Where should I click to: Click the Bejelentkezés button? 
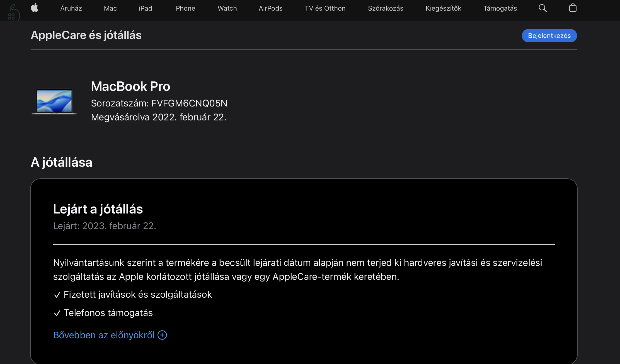[x=549, y=35]
